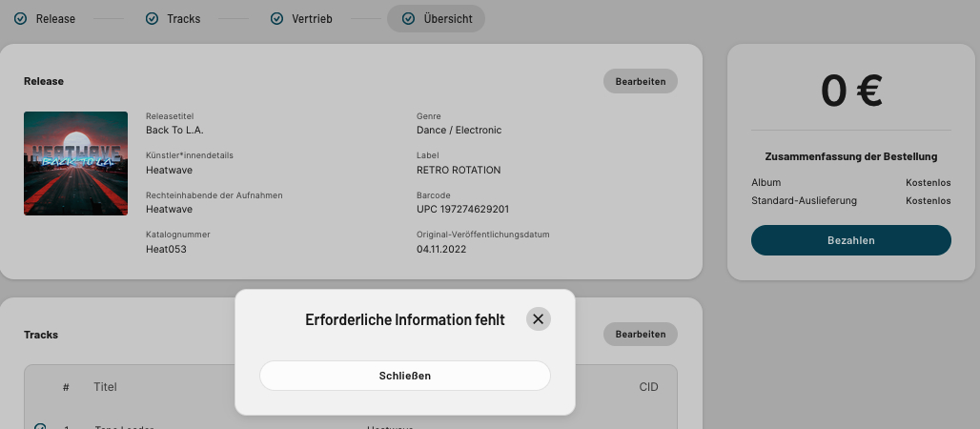This screenshot has width=980, height=429.
Task: Click the UPC 197274629201 barcode value
Action: (x=462, y=209)
